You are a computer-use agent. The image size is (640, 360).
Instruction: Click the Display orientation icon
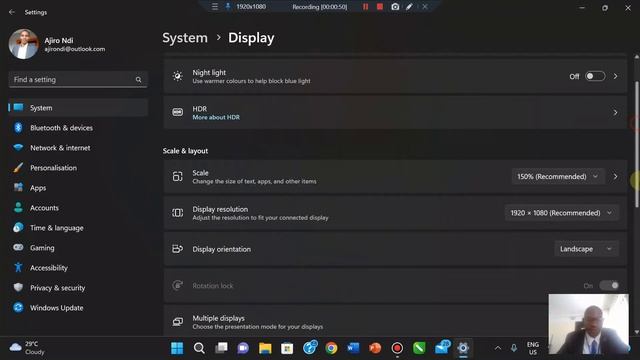coord(178,249)
